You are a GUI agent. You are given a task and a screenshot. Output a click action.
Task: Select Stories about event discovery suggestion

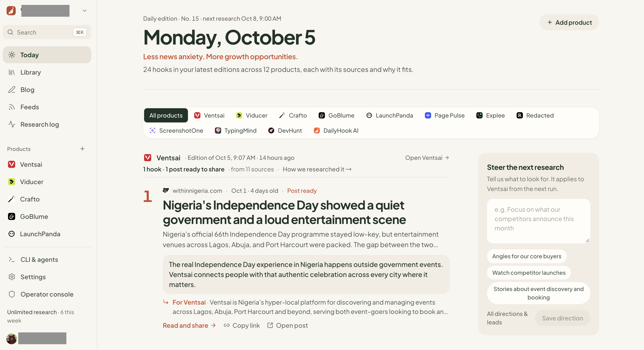[538, 293]
